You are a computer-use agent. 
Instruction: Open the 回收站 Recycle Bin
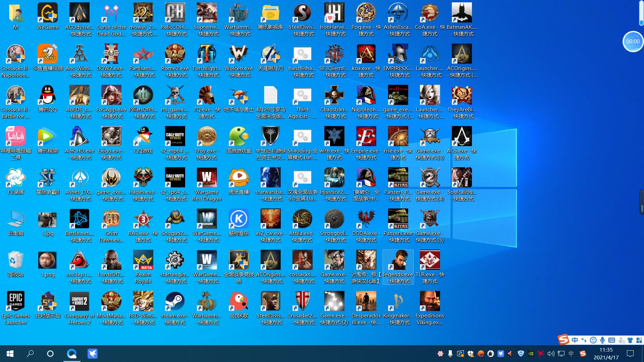pos(16,263)
